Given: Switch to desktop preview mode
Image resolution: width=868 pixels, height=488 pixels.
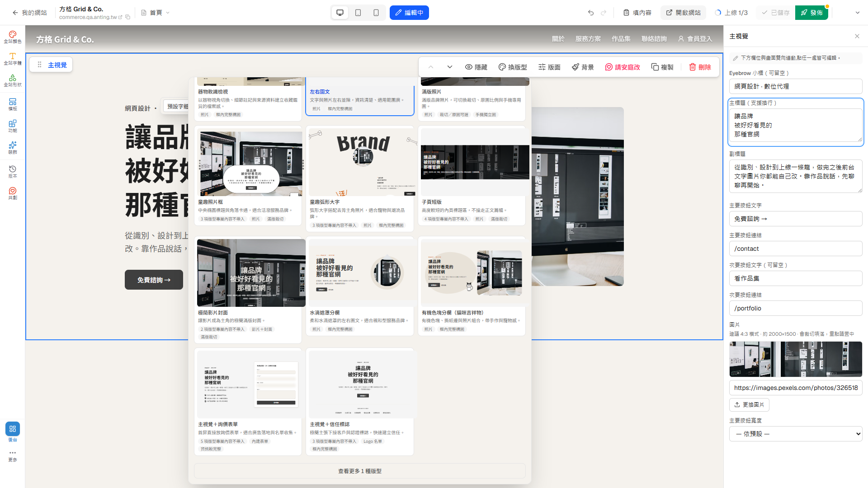Looking at the screenshot, I should coord(340,13).
